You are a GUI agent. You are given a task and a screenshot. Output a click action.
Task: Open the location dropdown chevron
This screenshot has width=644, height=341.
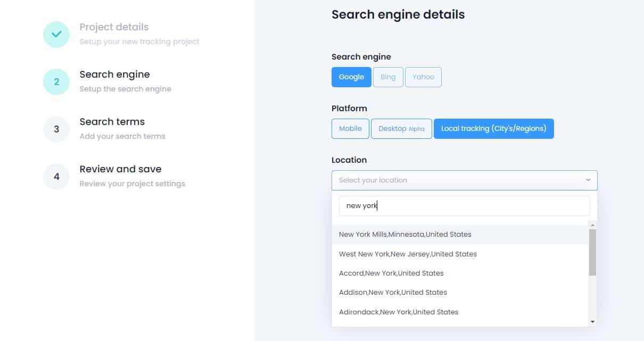(x=588, y=180)
